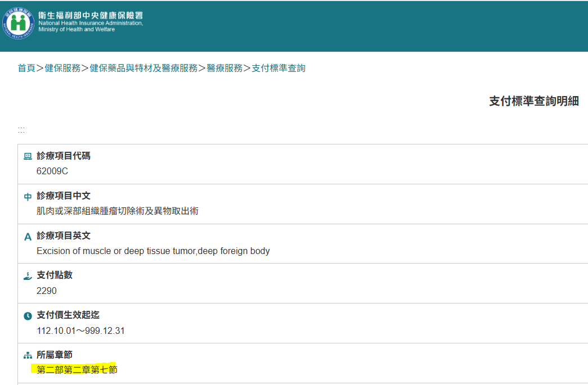Click the icon beside 診療項目代碼
Image resolution: width=588 pixels, height=385 pixels.
(x=28, y=156)
